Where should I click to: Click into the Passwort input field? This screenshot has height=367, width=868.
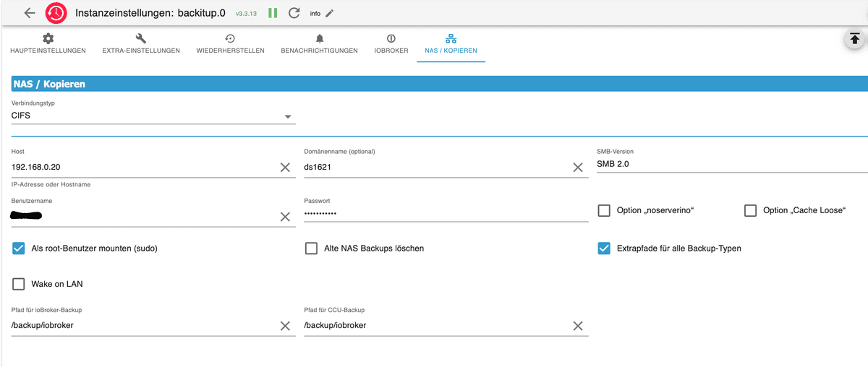click(445, 214)
